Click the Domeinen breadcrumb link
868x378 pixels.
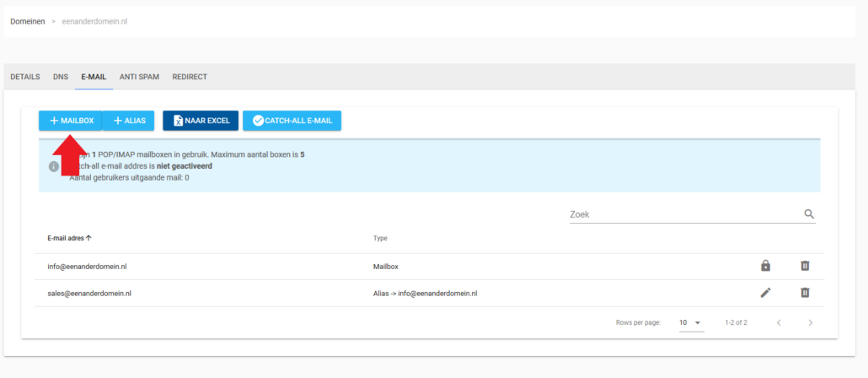(28, 21)
